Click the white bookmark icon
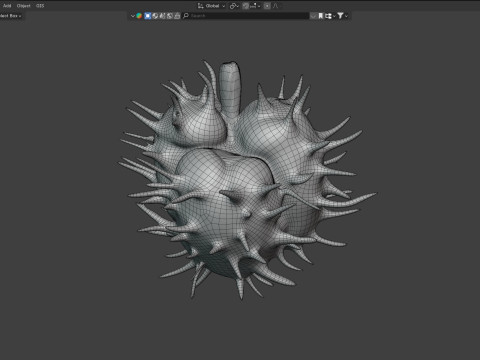Viewport: 480px width, 360px height. pyautogui.click(x=320, y=16)
